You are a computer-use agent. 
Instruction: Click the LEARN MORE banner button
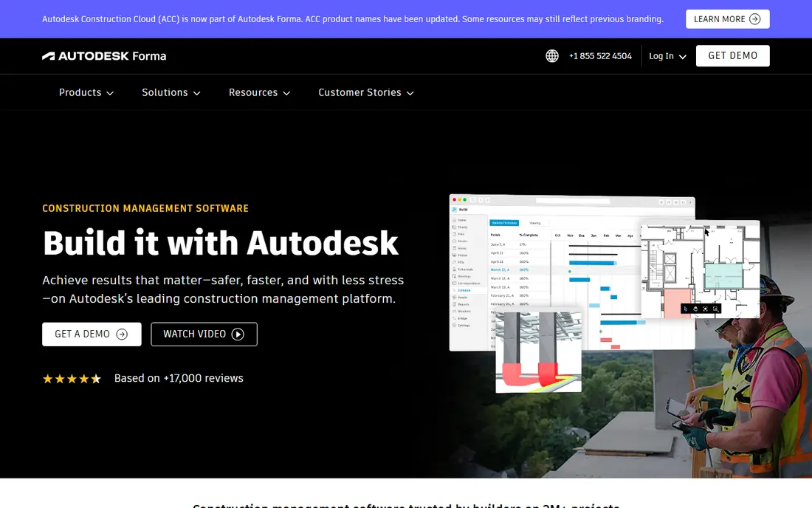coord(728,19)
